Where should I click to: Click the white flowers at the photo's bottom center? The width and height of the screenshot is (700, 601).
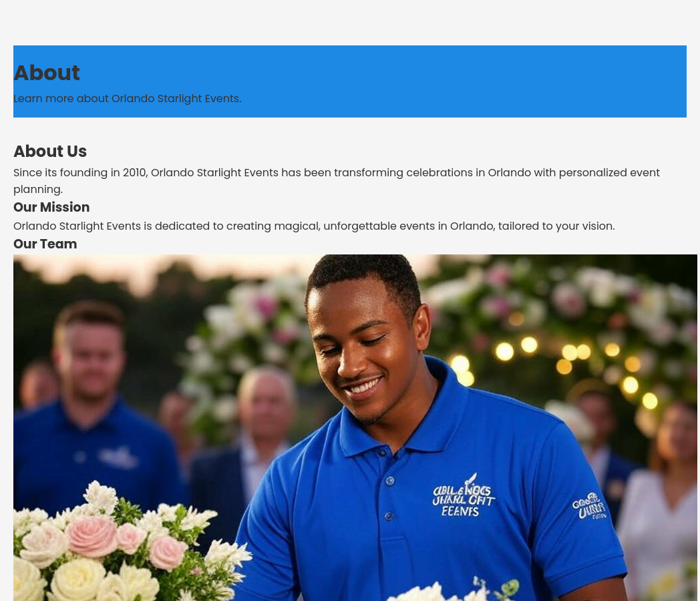pyautogui.click(x=427, y=591)
